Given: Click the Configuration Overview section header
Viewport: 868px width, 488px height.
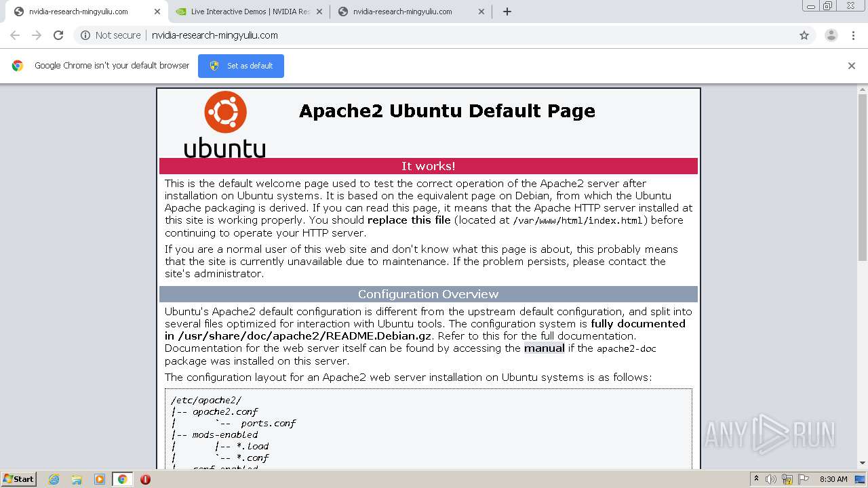Looking at the screenshot, I should [429, 294].
